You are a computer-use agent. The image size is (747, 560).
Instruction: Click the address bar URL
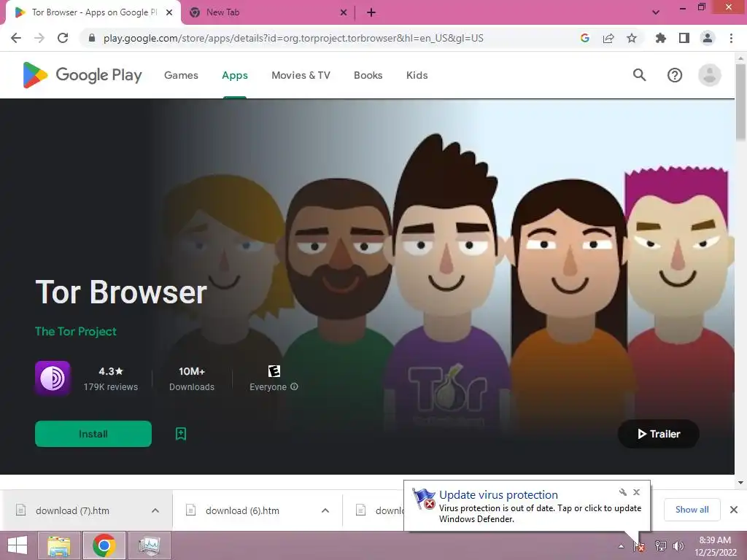(x=293, y=38)
